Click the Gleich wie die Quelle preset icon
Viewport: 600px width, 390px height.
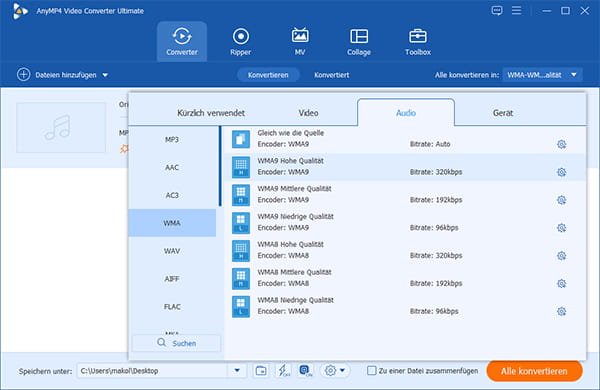click(x=241, y=139)
